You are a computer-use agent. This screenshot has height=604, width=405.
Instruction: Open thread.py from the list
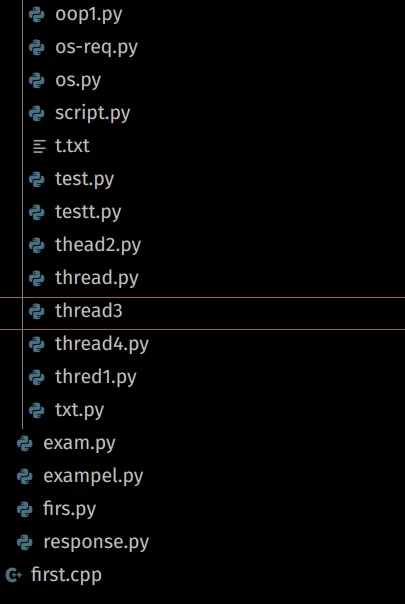coord(96,278)
